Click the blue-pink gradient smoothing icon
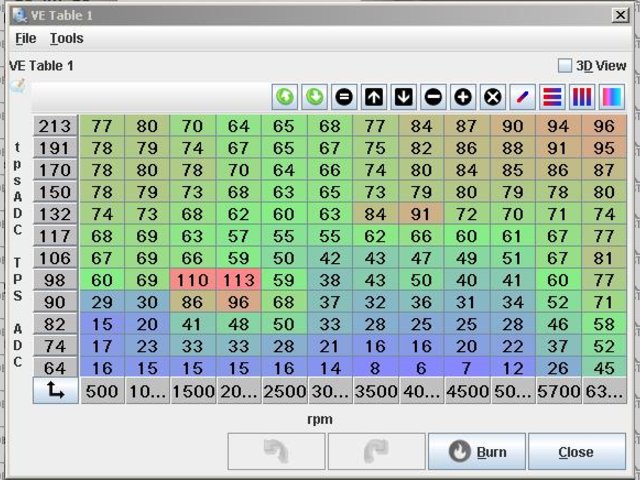Image resolution: width=640 pixels, height=480 pixels. pyautogui.click(x=611, y=97)
